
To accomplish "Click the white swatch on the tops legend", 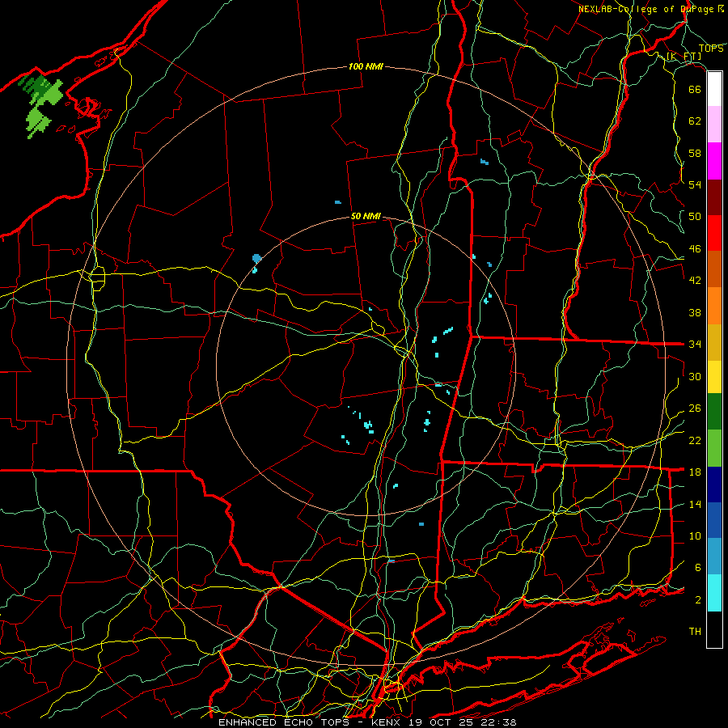I will [714, 89].
